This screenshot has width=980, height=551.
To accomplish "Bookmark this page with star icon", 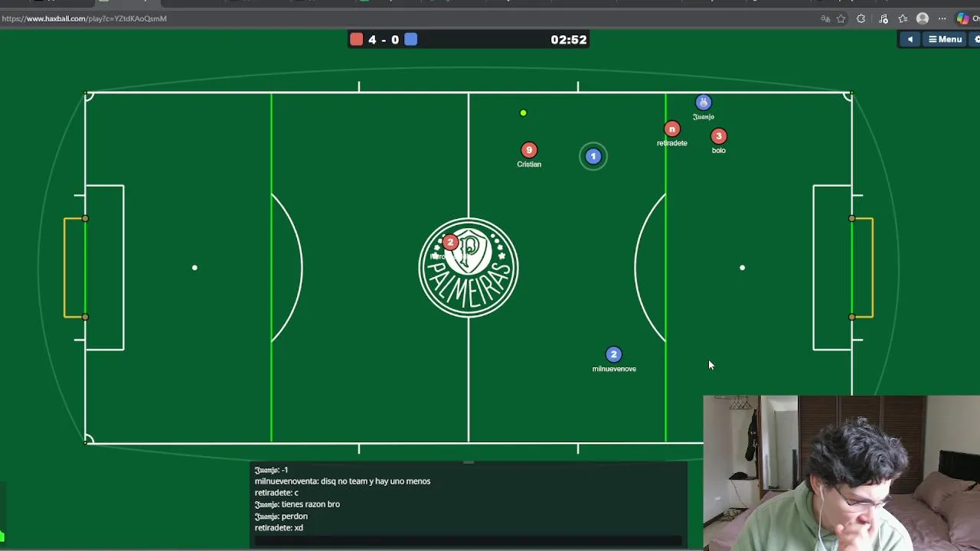I will [x=841, y=19].
